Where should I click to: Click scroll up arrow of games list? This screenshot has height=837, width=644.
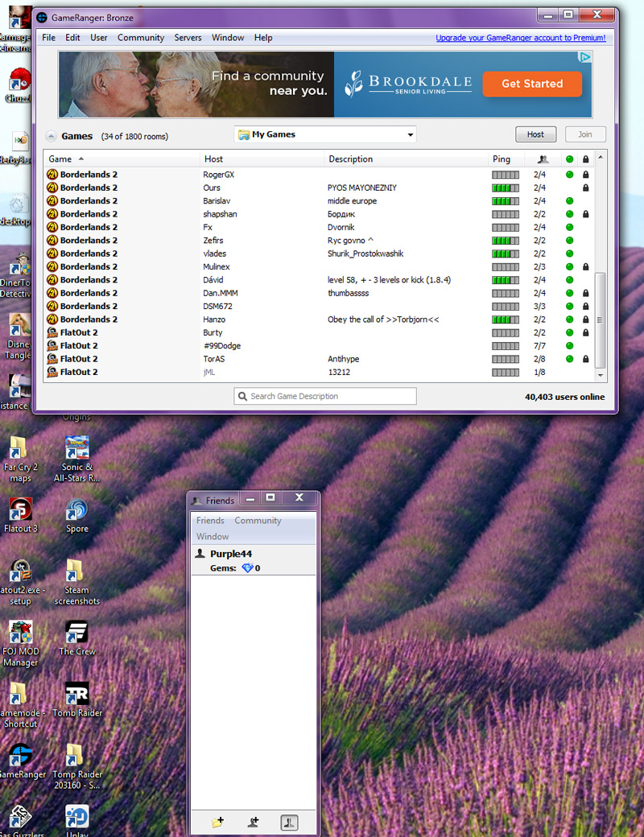coord(601,157)
